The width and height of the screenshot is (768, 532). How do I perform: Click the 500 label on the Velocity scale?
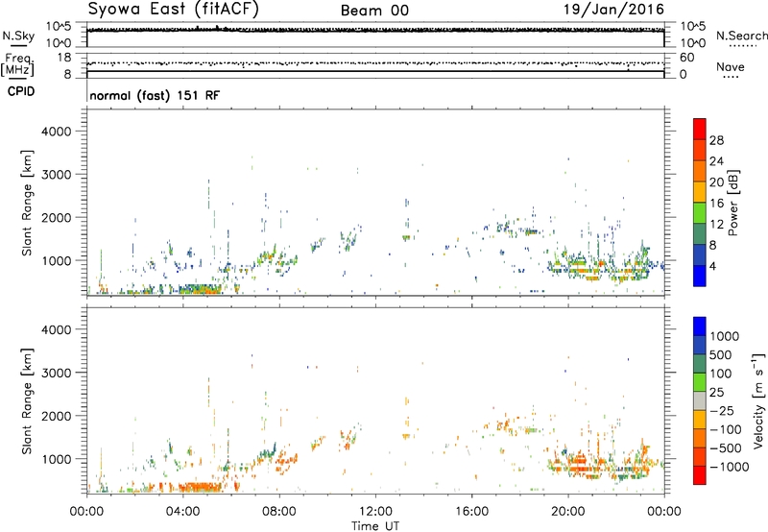tap(721, 355)
